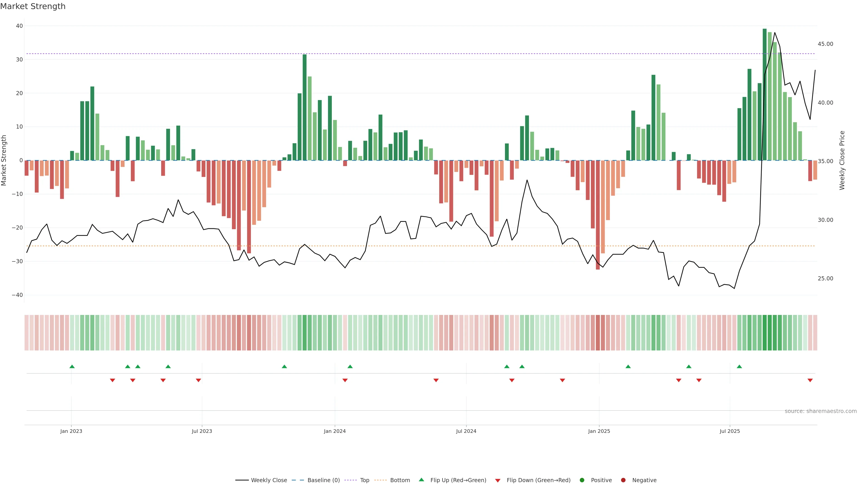Click the Negative red circle legend icon

tap(623, 480)
